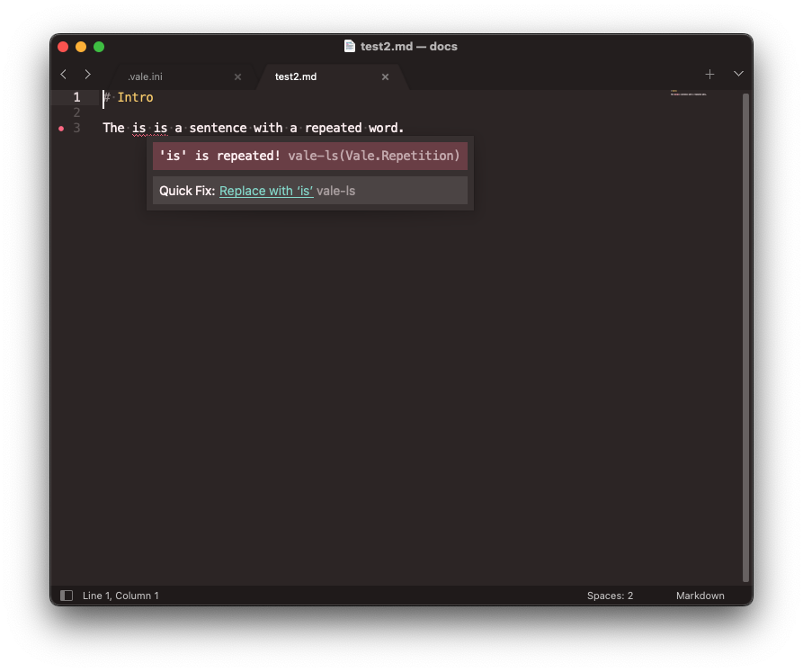
Task: Close the test2.md tab
Action: (x=385, y=77)
